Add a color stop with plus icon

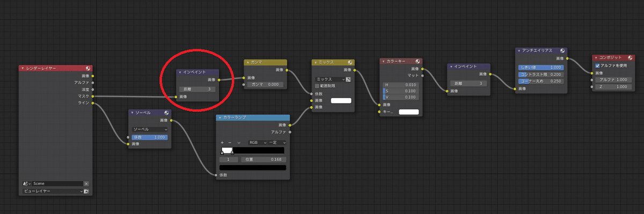tap(222, 143)
